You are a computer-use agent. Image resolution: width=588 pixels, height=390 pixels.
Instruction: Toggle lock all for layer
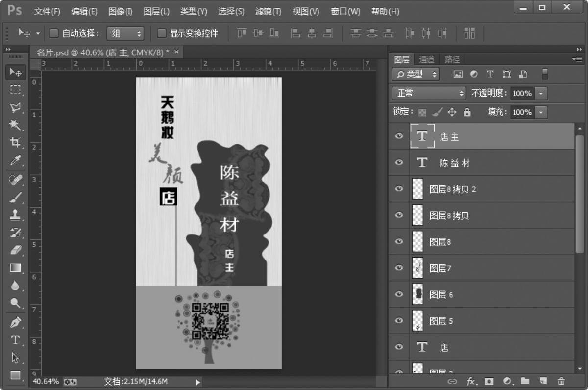(467, 112)
